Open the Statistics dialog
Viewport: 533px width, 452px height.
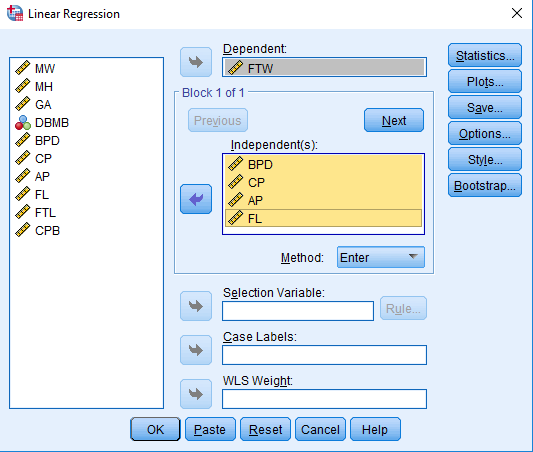485,55
